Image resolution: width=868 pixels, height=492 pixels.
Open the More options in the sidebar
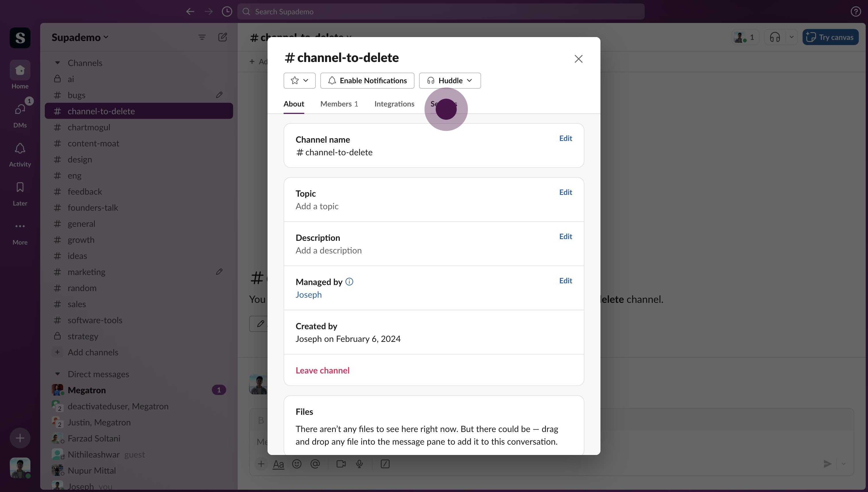click(20, 233)
